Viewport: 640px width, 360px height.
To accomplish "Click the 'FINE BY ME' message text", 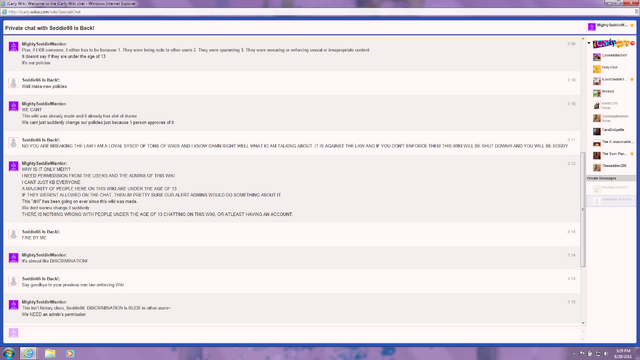I will [x=34, y=238].
